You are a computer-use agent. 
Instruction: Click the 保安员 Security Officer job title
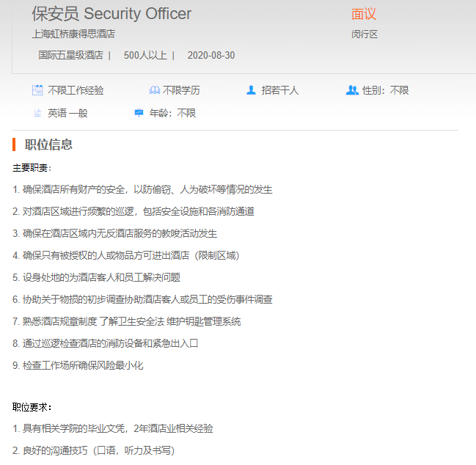click(x=111, y=13)
